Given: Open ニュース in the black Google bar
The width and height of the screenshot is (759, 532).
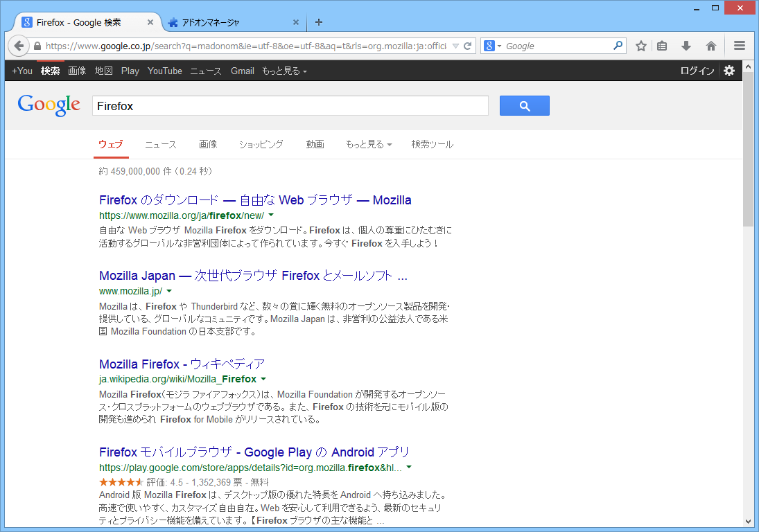Looking at the screenshot, I should click(x=206, y=71).
